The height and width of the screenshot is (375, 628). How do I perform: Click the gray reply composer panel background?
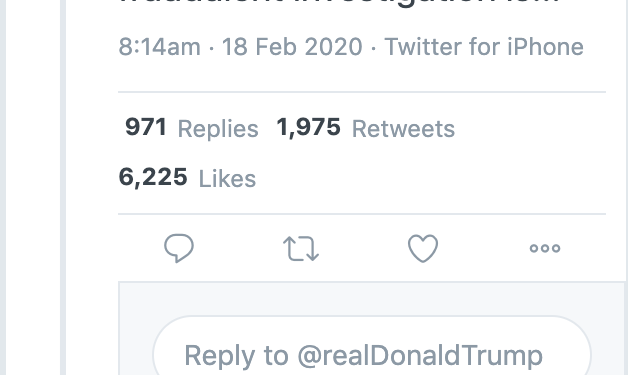click(x=372, y=299)
